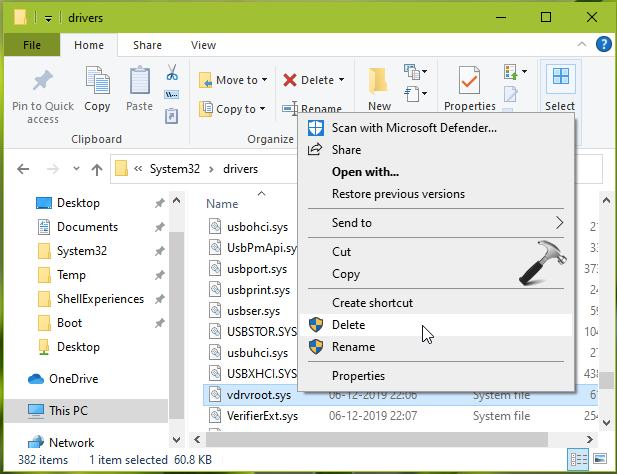
Task: Open the File tab
Action: pyautogui.click(x=31, y=45)
